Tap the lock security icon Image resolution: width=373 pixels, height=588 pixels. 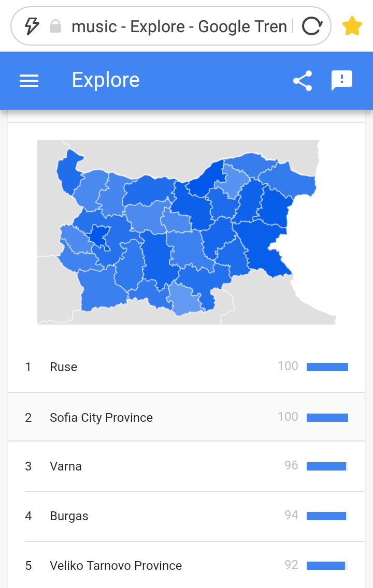pyautogui.click(x=55, y=26)
